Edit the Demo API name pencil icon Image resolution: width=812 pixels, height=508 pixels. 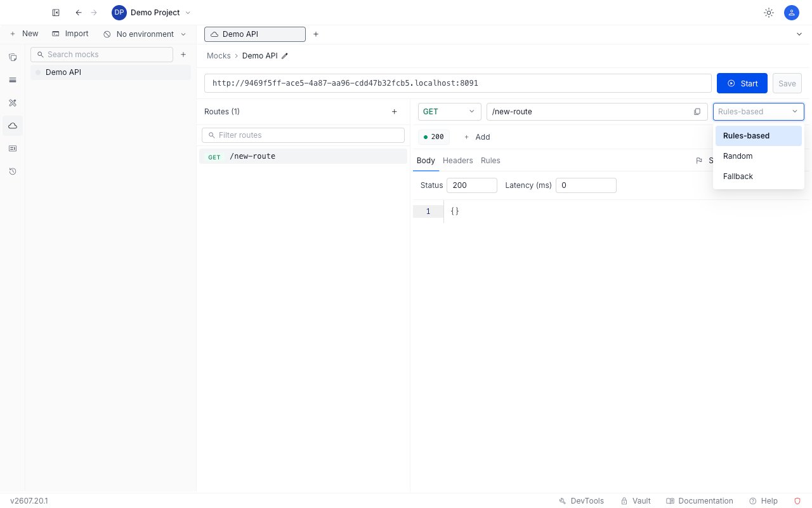(285, 56)
